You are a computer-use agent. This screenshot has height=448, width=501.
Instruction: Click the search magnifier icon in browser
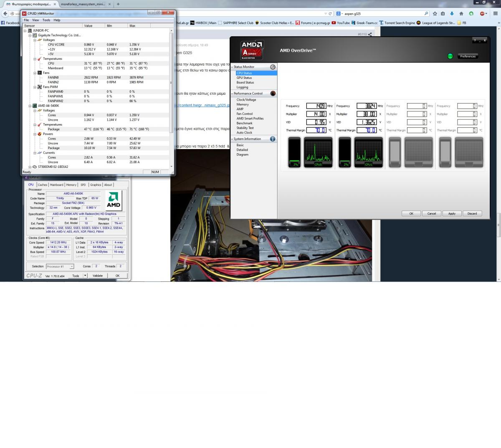coord(426,13)
